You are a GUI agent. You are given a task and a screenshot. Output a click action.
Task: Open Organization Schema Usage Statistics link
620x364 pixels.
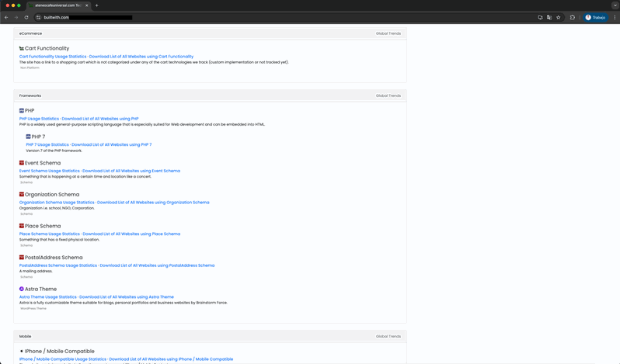click(x=57, y=202)
